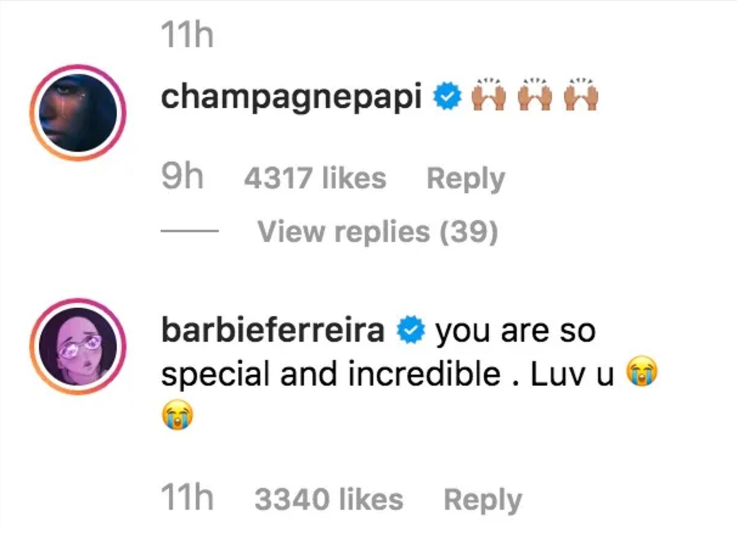This screenshot has height=533, width=756.
Task: Click the 9h comment timestamp
Action: (182, 177)
